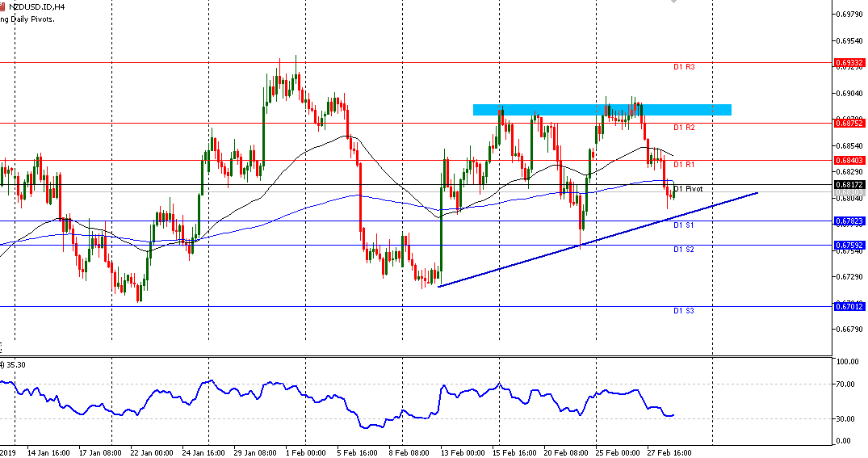The height and width of the screenshot is (458, 868).
Task: Click the 0.67012 blue price tag
Action: (x=849, y=307)
